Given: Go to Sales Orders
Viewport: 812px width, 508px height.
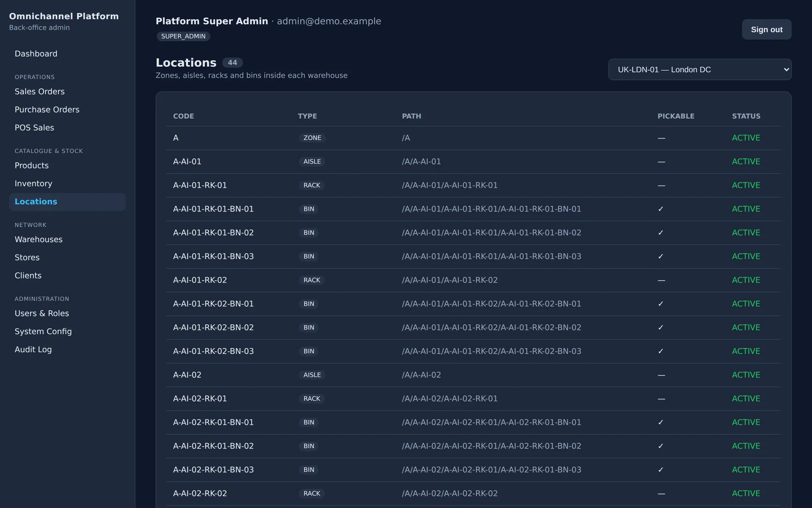Looking at the screenshot, I should pyautogui.click(x=67, y=91).
